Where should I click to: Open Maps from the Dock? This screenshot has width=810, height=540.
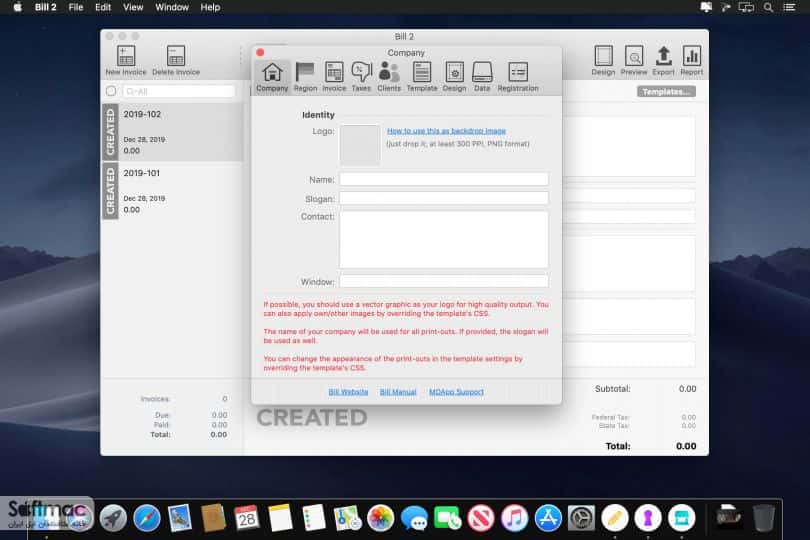(x=347, y=518)
